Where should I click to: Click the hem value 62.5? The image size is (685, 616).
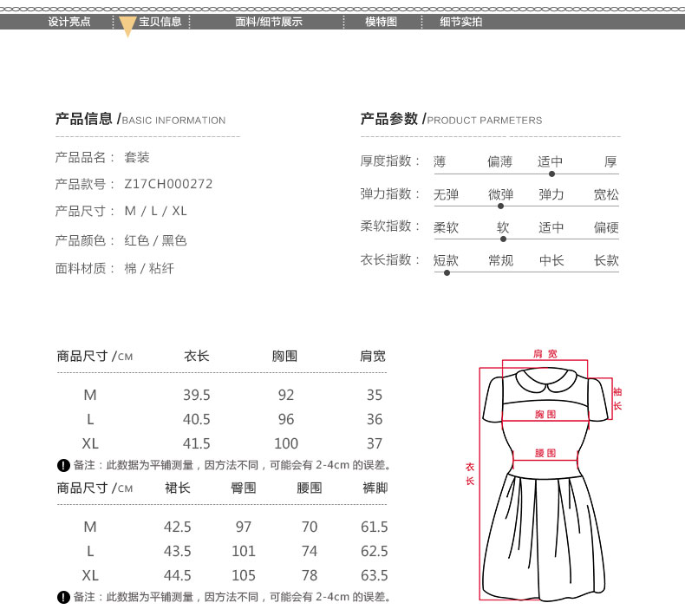(x=375, y=551)
